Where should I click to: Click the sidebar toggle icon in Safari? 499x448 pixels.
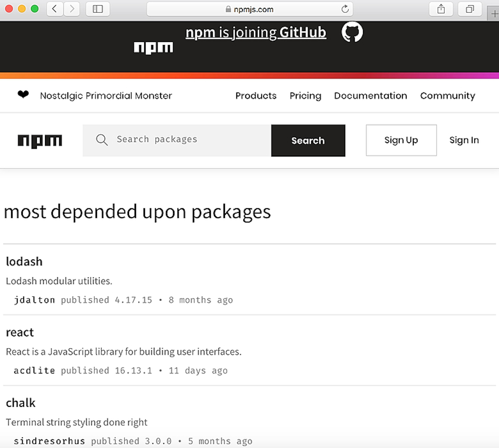pyautogui.click(x=98, y=9)
